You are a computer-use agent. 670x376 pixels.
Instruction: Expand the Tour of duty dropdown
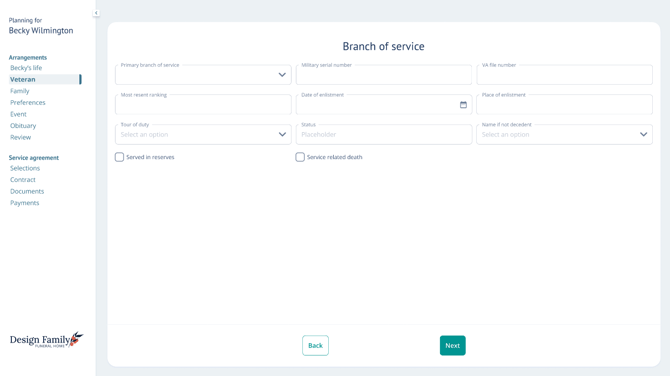coord(203,135)
